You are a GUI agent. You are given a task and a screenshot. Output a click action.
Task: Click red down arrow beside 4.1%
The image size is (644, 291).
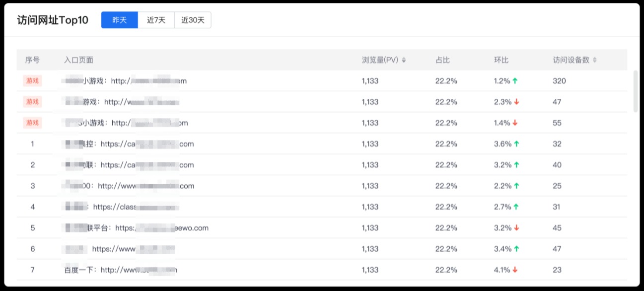(x=515, y=270)
